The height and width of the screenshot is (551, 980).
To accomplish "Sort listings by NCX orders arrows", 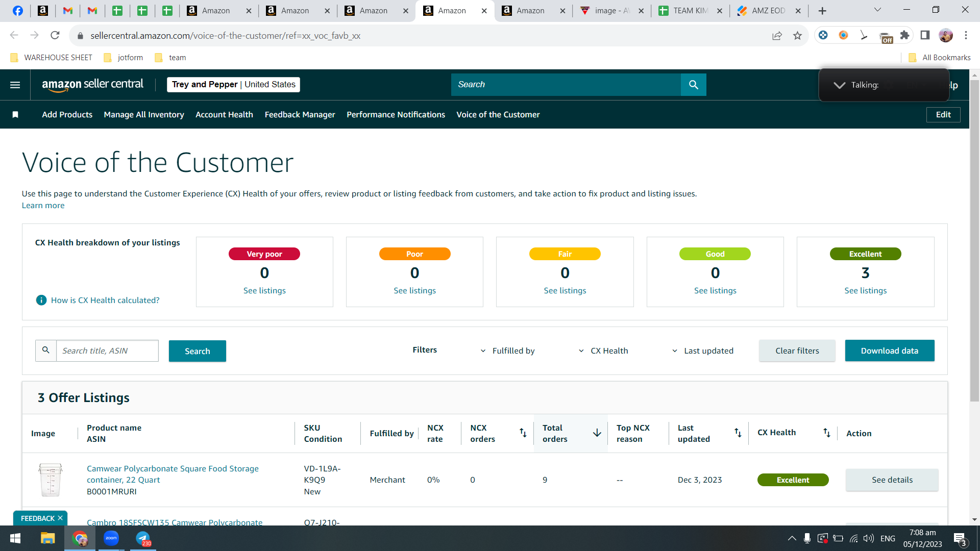I will pos(523,433).
